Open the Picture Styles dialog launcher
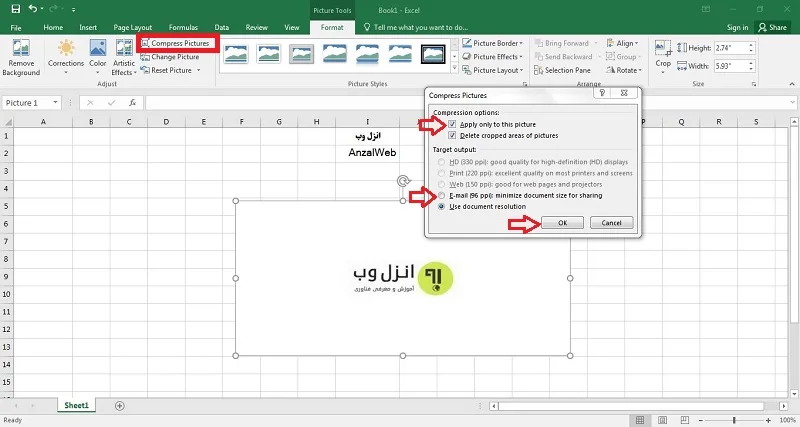 (524, 84)
